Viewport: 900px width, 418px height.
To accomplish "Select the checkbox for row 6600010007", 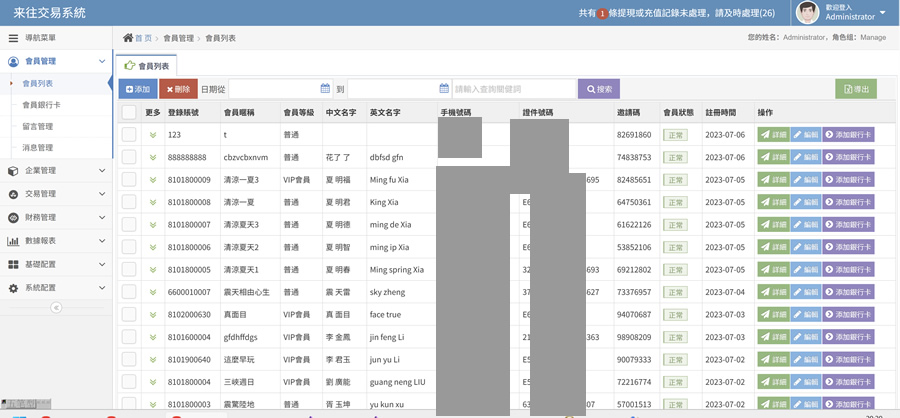I will [129, 292].
